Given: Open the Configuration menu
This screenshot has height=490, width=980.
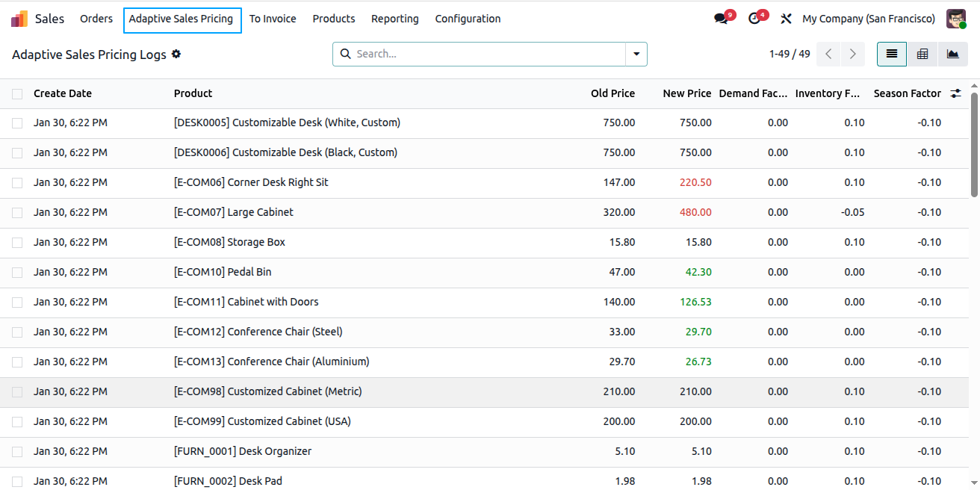Looking at the screenshot, I should click(x=468, y=19).
